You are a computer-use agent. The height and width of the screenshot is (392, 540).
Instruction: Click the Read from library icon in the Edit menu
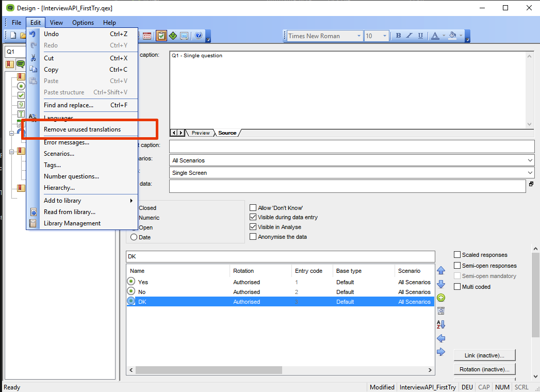click(33, 212)
